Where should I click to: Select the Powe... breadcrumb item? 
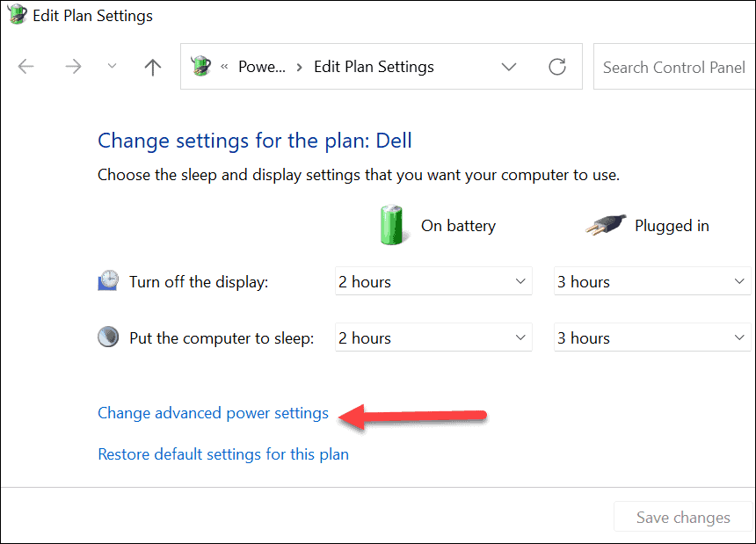pyautogui.click(x=259, y=66)
